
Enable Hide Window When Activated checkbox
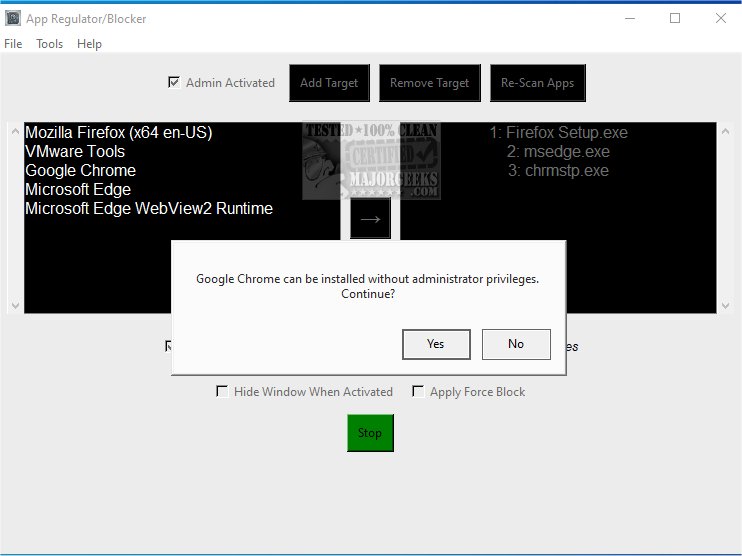coord(221,391)
